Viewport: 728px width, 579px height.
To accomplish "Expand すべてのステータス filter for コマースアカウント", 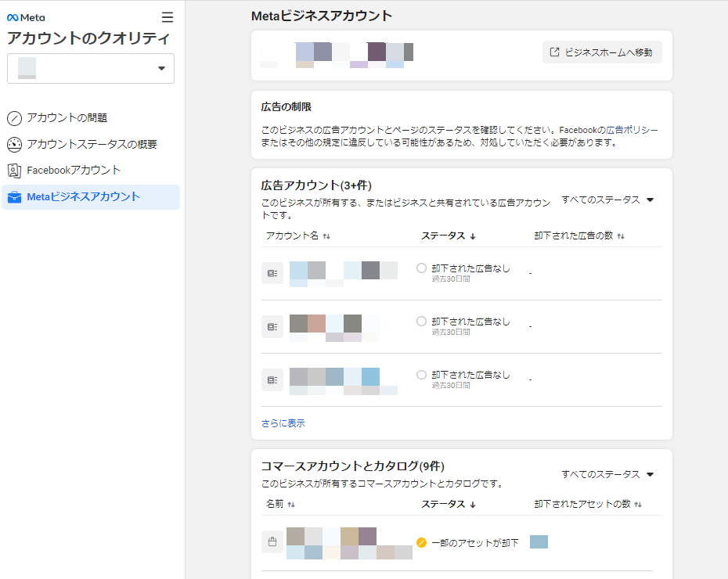I will [x=607, y=474].
